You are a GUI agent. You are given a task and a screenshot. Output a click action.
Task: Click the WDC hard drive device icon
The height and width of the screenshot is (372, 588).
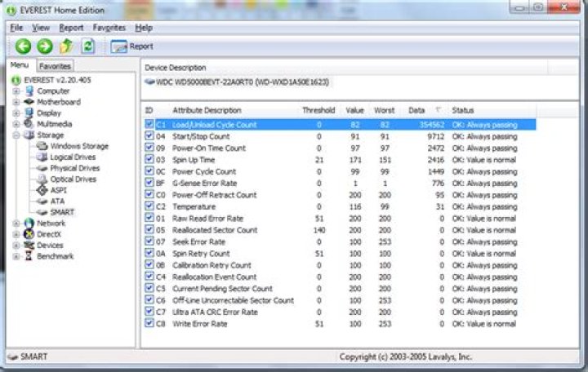(150, 82)
